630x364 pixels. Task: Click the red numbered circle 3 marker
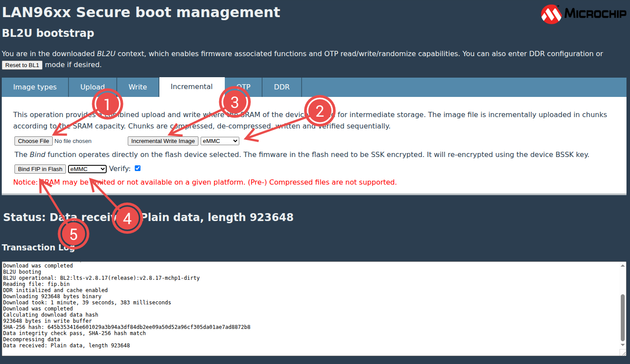(235, 103)
